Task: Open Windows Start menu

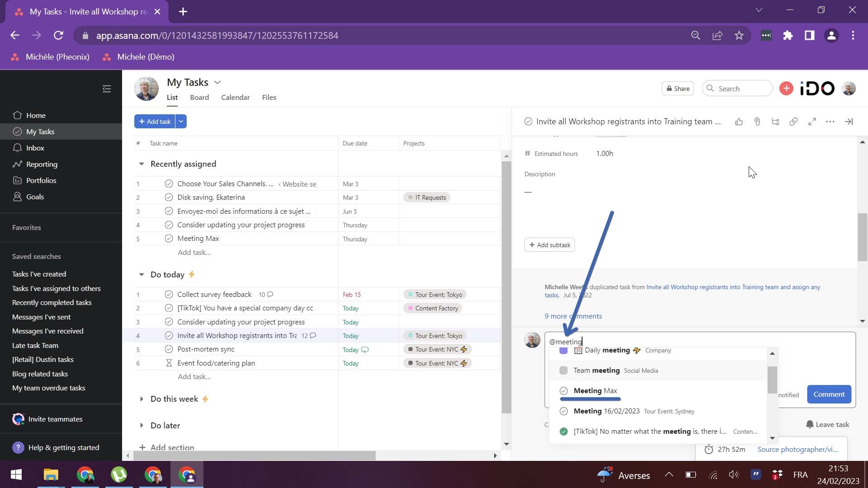Action: coord(16,474)
